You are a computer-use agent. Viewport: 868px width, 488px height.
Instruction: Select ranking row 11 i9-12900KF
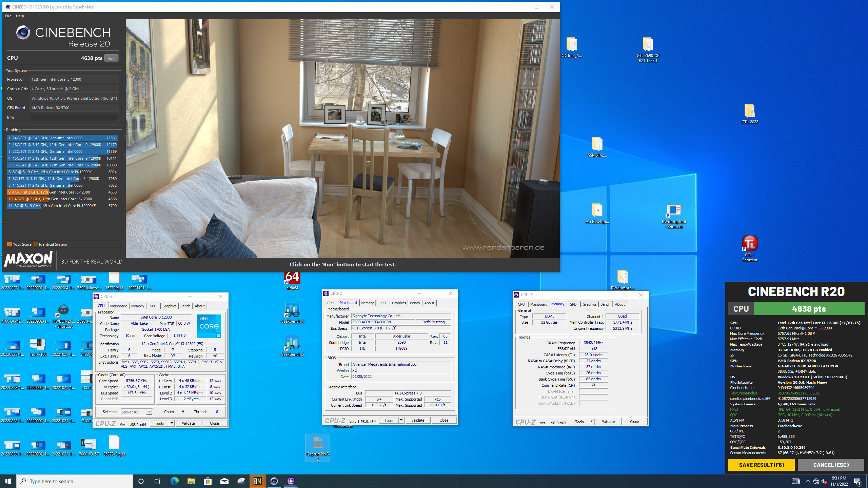click(63, 206)
